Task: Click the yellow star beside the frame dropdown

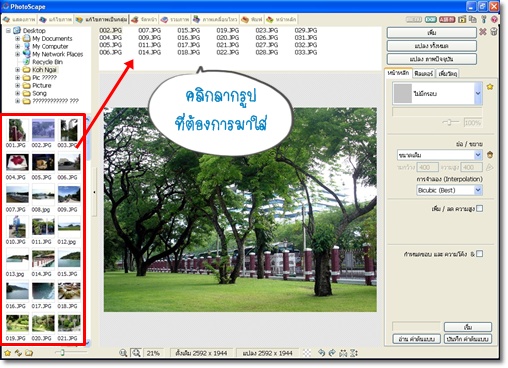Action: [x=490, y=87]
